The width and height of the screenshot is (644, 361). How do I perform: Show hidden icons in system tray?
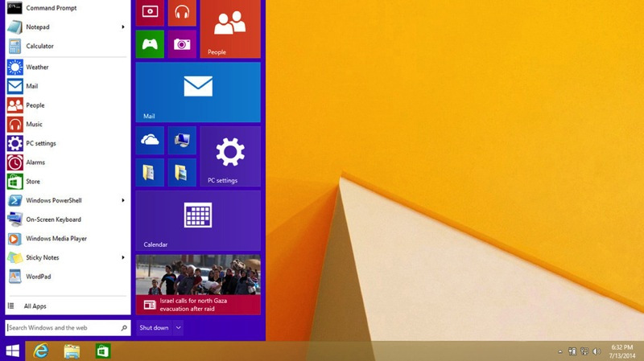[x=559, y=351]
